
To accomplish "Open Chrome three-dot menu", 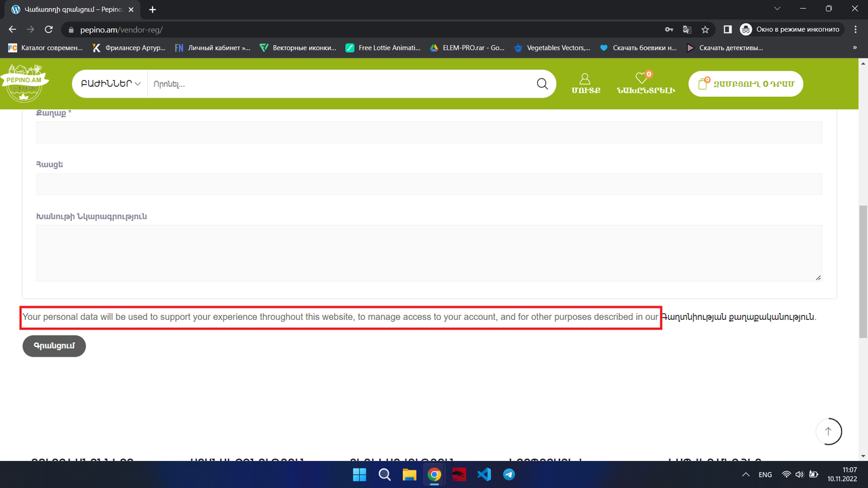I will point(855,29).
